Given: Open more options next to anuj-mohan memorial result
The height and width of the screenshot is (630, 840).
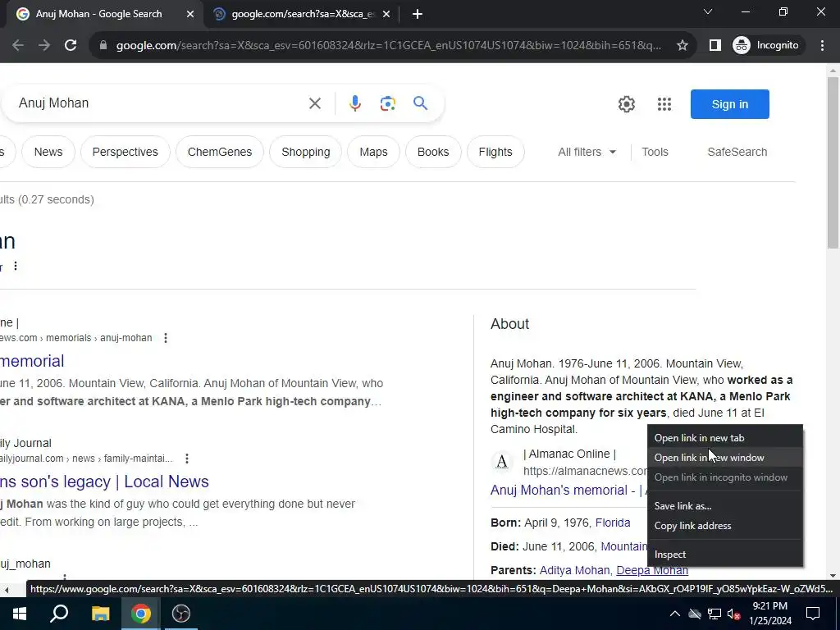Looking at the screenshot, I should pyautogui.click(x=166, y=338).
